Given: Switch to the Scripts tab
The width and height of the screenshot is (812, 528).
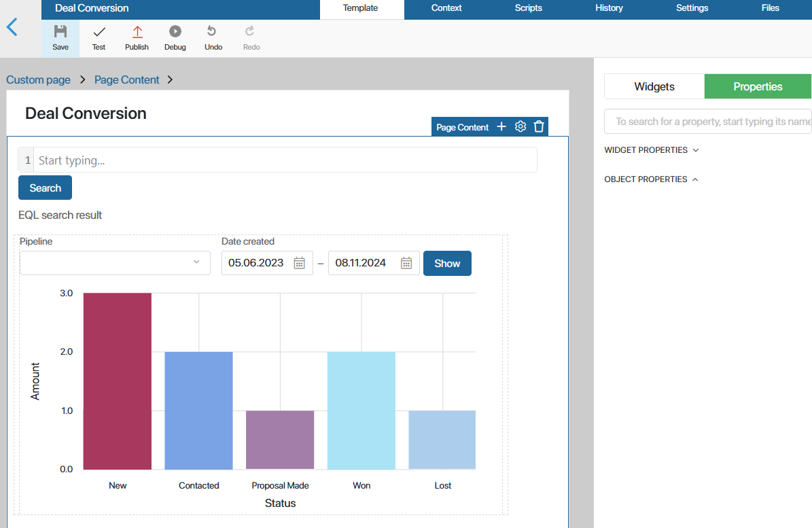Looking at the screenshot, I should click(x=528, y=8).
